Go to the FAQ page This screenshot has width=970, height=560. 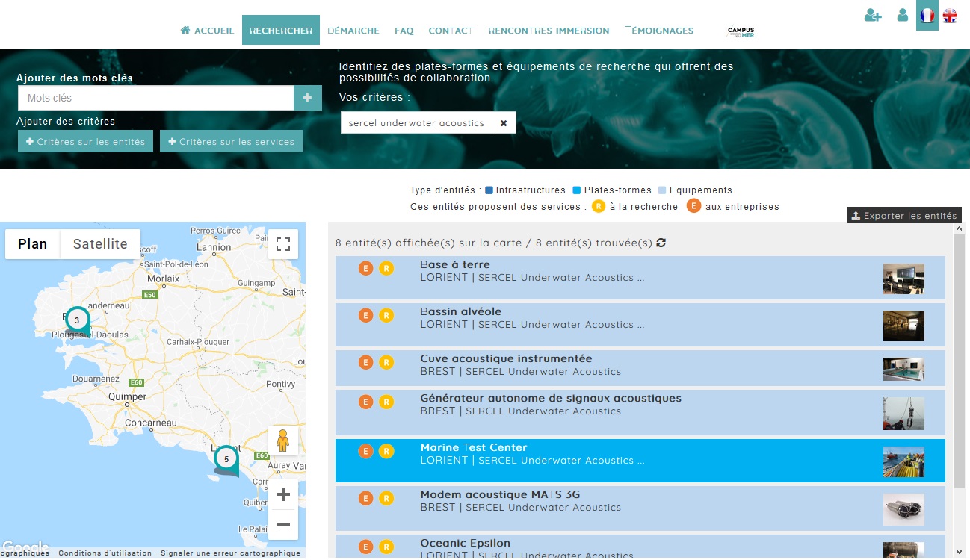[x=404, y=31]
